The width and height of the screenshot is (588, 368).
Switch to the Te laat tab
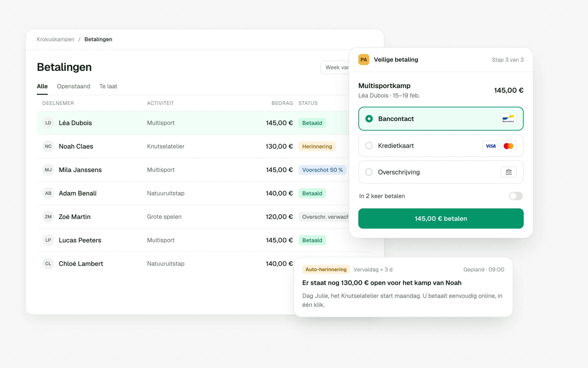tap(108, 86)
